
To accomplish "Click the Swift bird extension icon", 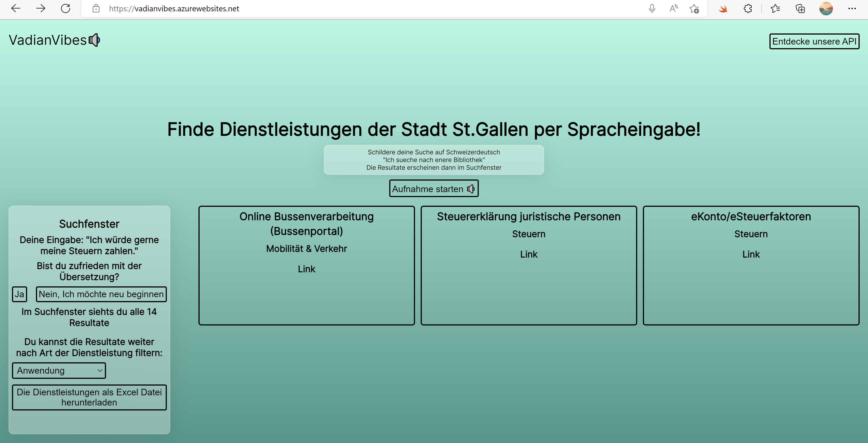I will click(x=722, y=8).
